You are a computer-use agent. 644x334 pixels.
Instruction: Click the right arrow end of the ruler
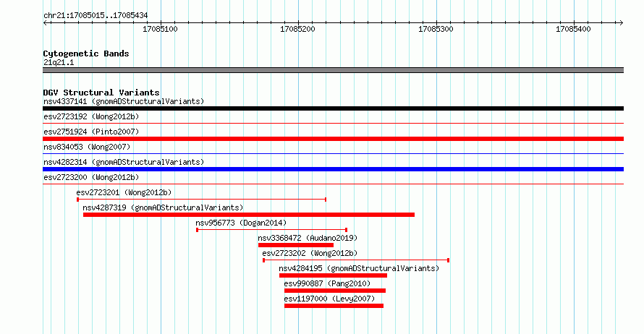pos(622,23)
